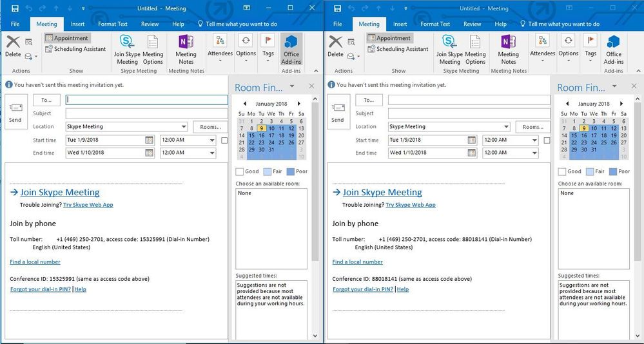Click Help link in right window body
This screenshot has height=344, width=644.
click(x=402, y=289)
